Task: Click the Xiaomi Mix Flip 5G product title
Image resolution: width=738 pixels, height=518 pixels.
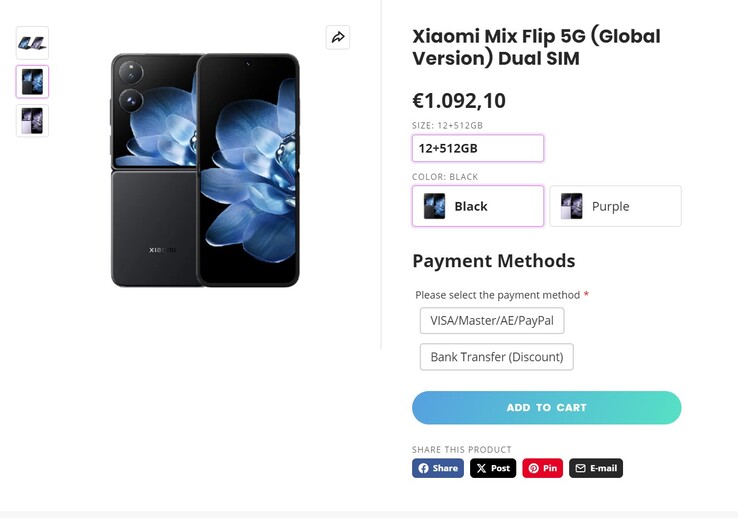Action: pyautogui.click(x=536, y=47)
